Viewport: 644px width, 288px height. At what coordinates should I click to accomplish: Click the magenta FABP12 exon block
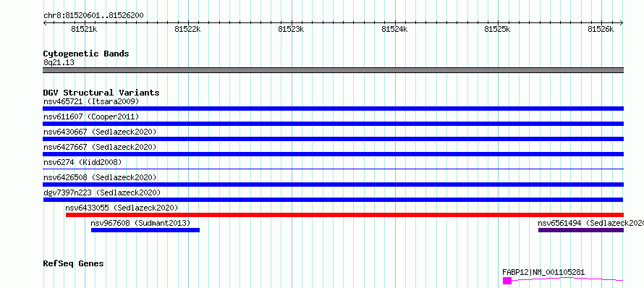[x=507, y=281]
